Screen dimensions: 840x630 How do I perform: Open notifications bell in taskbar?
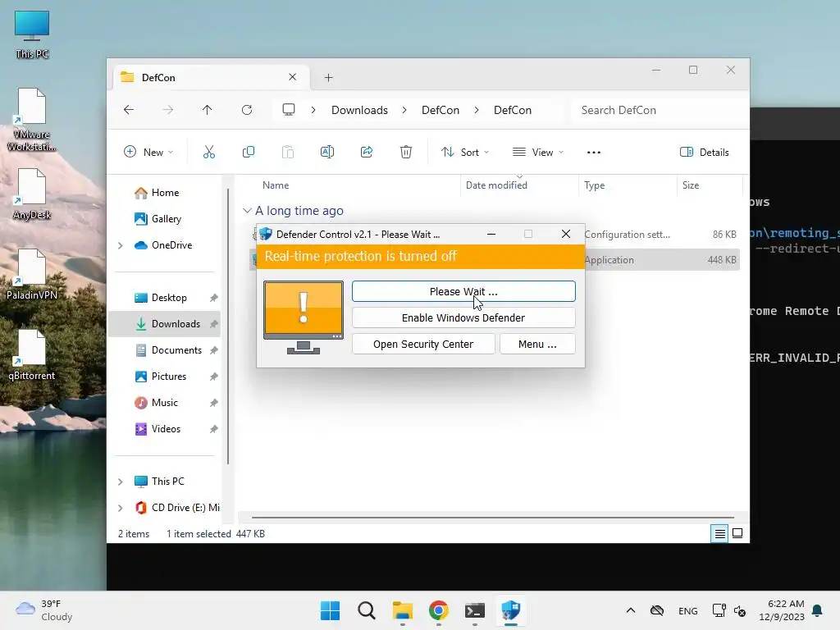[818, 610]
